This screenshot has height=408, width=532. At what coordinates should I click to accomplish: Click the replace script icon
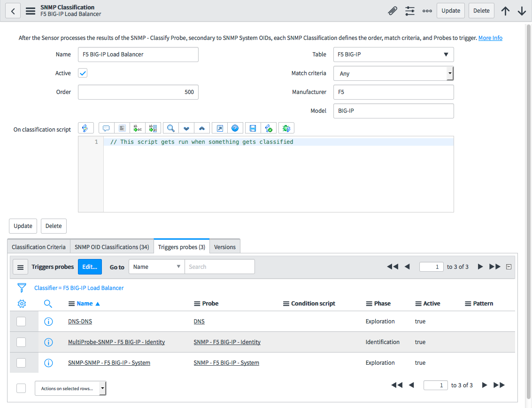(138, 128)
